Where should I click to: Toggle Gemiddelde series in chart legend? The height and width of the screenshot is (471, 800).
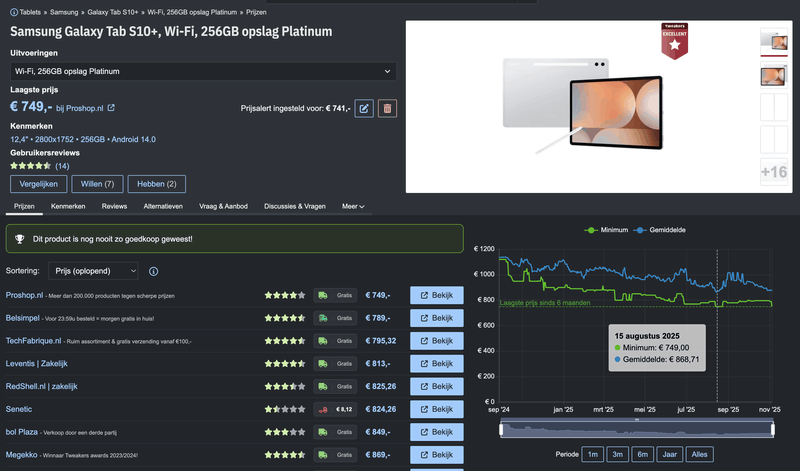point(660,230)
